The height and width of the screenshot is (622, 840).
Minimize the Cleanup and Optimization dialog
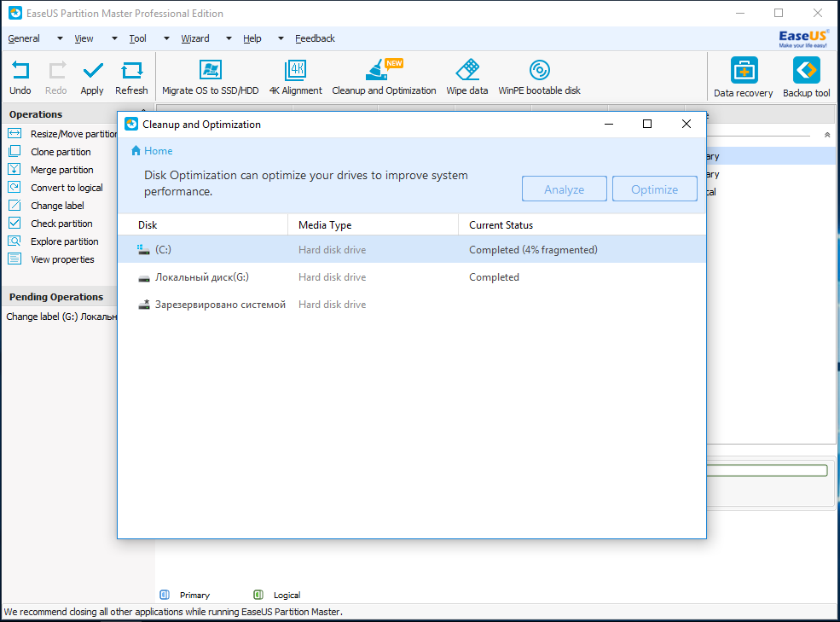click(609, 124)
